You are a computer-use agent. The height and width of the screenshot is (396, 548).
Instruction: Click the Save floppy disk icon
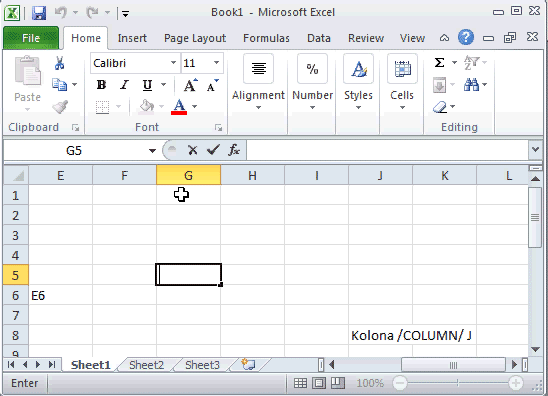point(39,13)
